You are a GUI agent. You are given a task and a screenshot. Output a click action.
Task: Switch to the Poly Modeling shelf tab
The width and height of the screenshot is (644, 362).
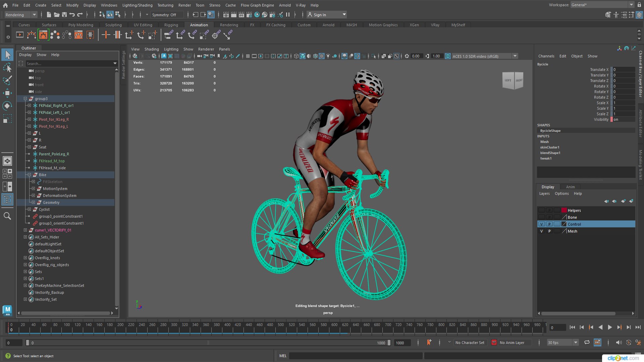click(x=80, y=25)
